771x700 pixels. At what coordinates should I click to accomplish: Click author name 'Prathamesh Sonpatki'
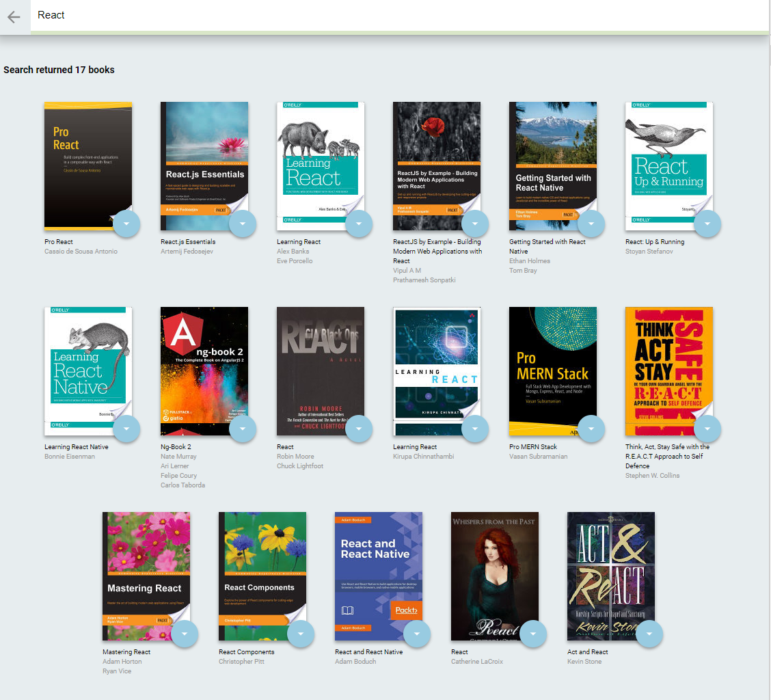pyautogui.click(x=424, y=280)
